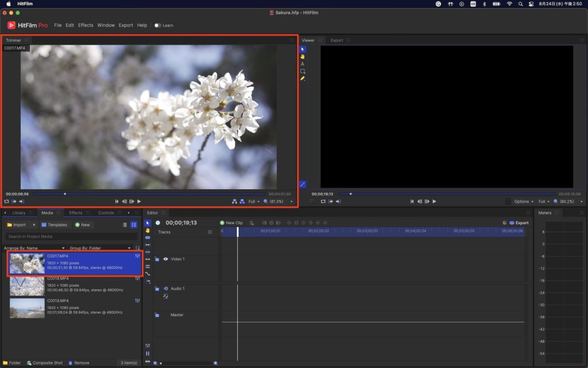Screen dimensions: 588x368
Task: Open the Export menu in the menu bar
Action: pyautogui.click(x=126, y=25)
